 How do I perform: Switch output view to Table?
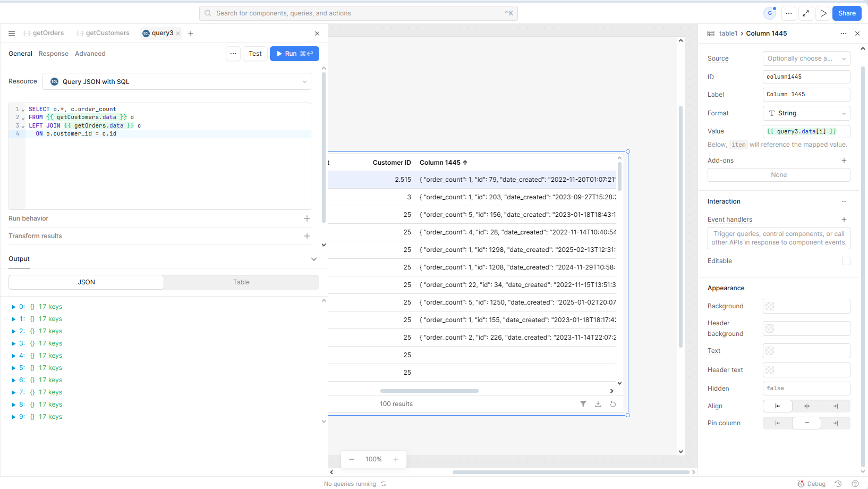241,282
